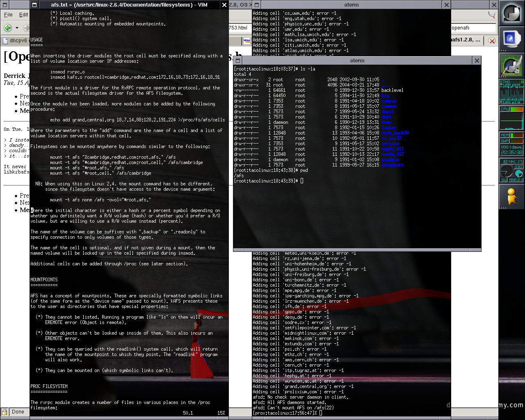
Task: Open the Edit menu in the browser
Action: point(24,14)
